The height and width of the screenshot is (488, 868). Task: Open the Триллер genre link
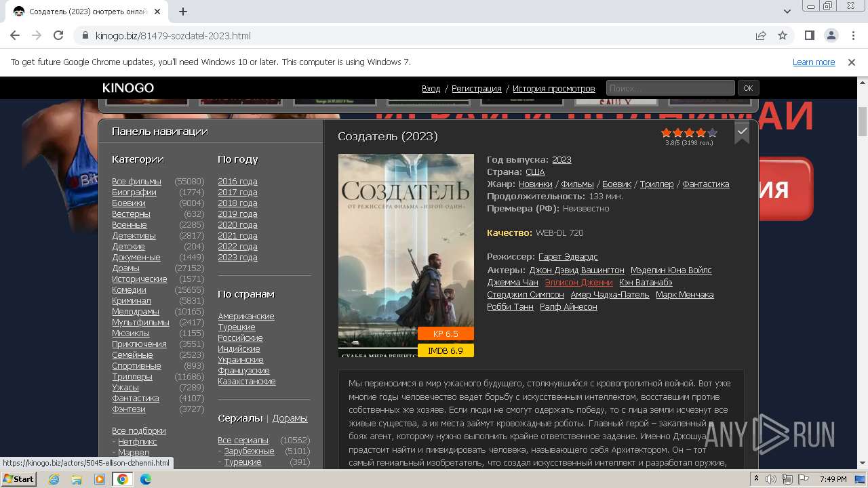(x=657, y=184)
